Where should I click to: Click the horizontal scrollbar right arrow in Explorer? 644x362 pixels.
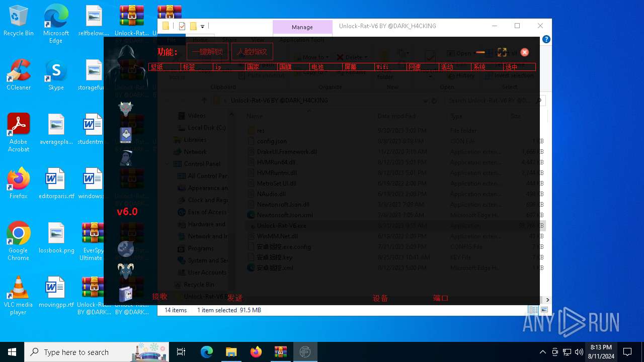tap(547, 300)
